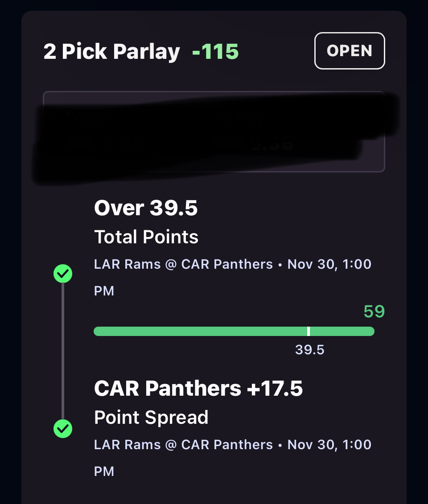428x504 pixels.
Task: Tap the Nov 30 date under Point Spread
Action: tap(329, 445)
